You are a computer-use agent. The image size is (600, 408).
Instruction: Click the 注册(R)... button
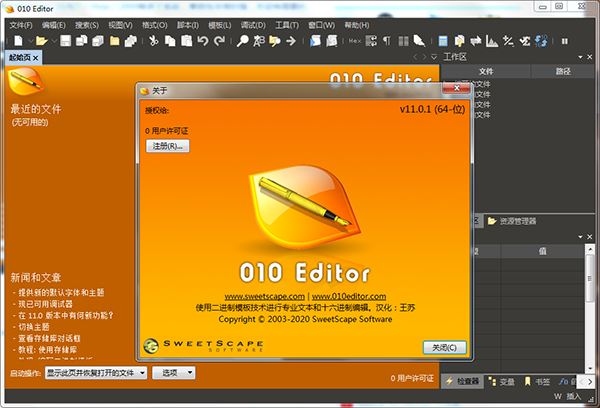(168, 146)
